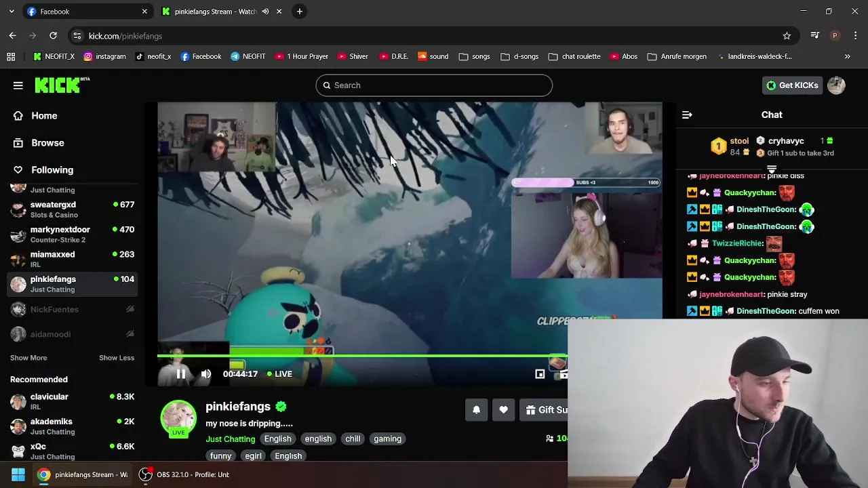Open the offline aidamoodi channel
The width and height of the screenshot is (868, 488).
(73, 334)
